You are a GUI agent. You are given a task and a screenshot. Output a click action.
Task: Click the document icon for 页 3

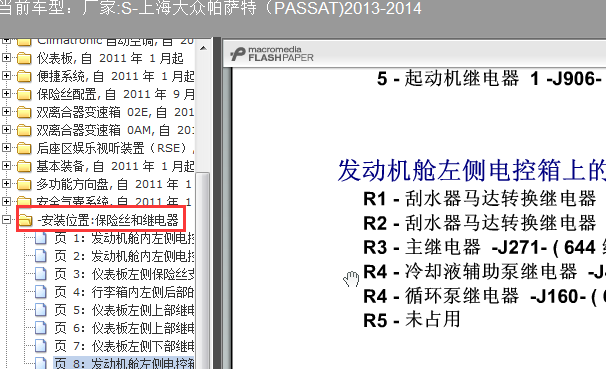(41, 274)
